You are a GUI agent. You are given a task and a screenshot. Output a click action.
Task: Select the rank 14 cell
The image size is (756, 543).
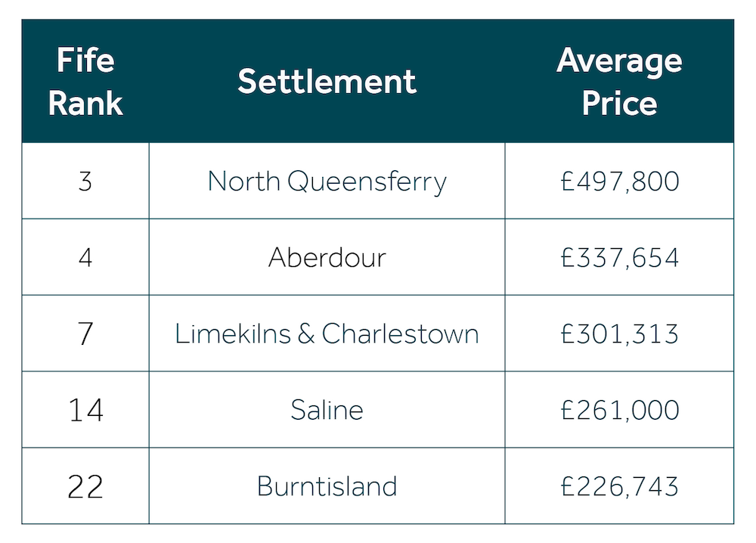tap(85, 409)
